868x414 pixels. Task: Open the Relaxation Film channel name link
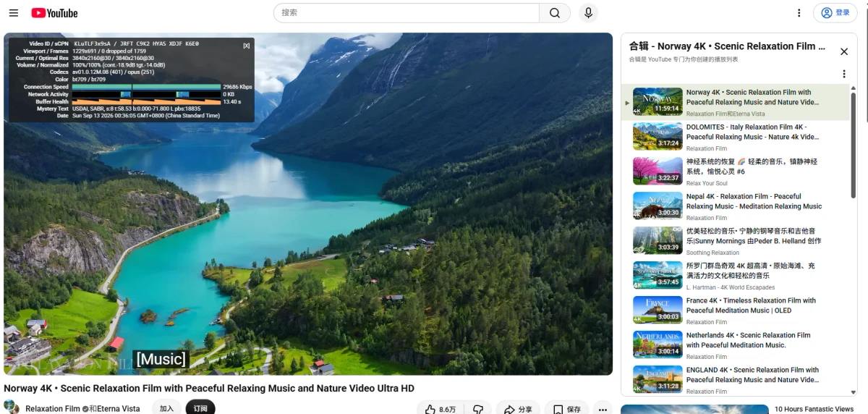click(x=53, y=409)
